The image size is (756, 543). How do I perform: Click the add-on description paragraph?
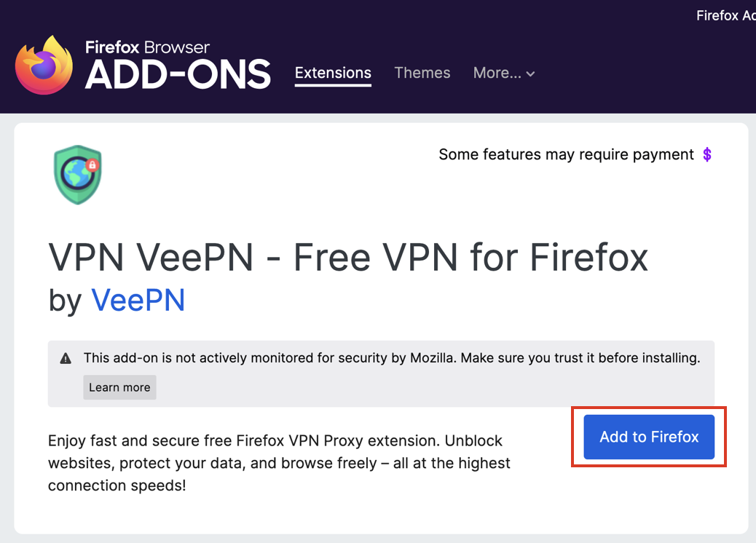[279, 463]
